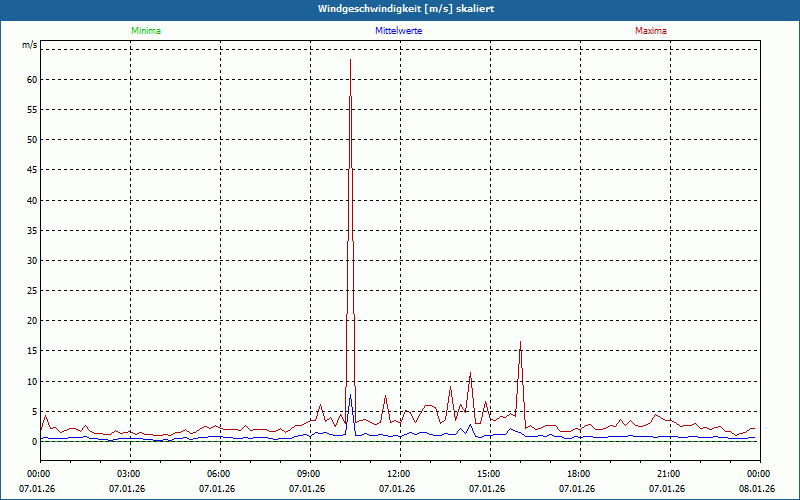
Task: Click the 0 value on the y-axis
Action: [35, 442]
